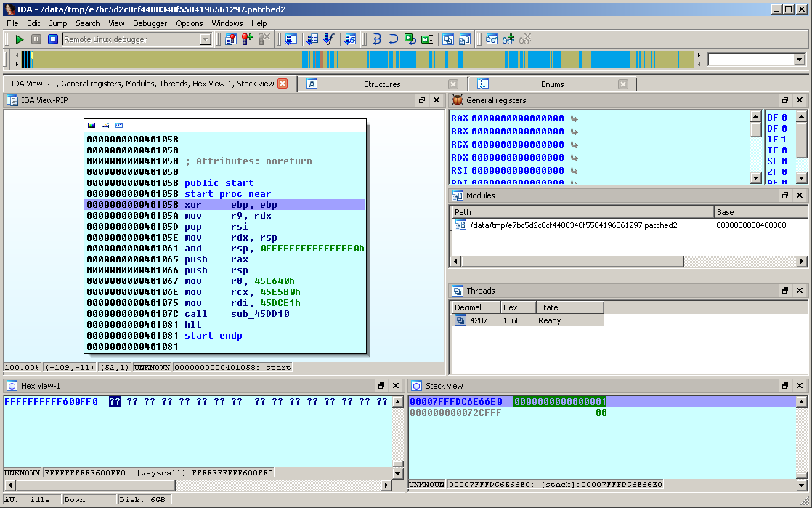812x508 pixels.
Task: Switch to the Structures tab
Action: pyautogui.click(x=381, y=84)
